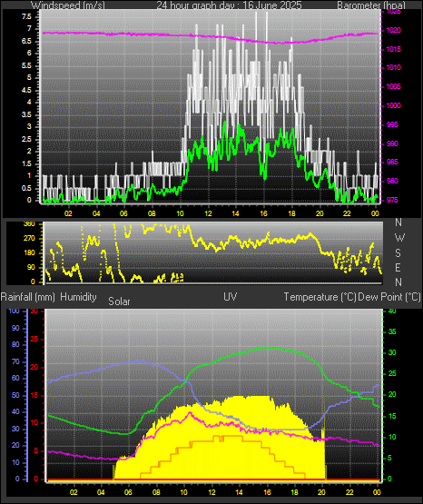Click the 20 hour marker on bottom graph

pyautogui.click(x=321, y=492)
